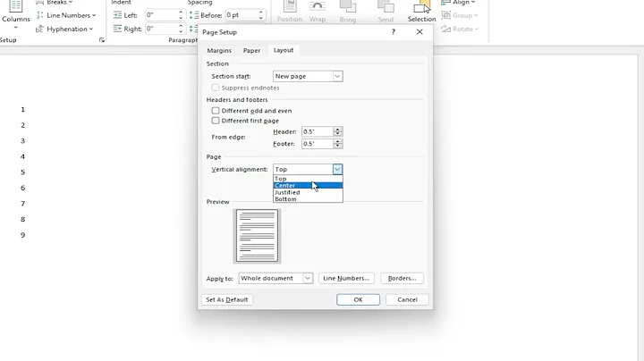
Task: Click line number 9 in document
Action: click(23, 235)
